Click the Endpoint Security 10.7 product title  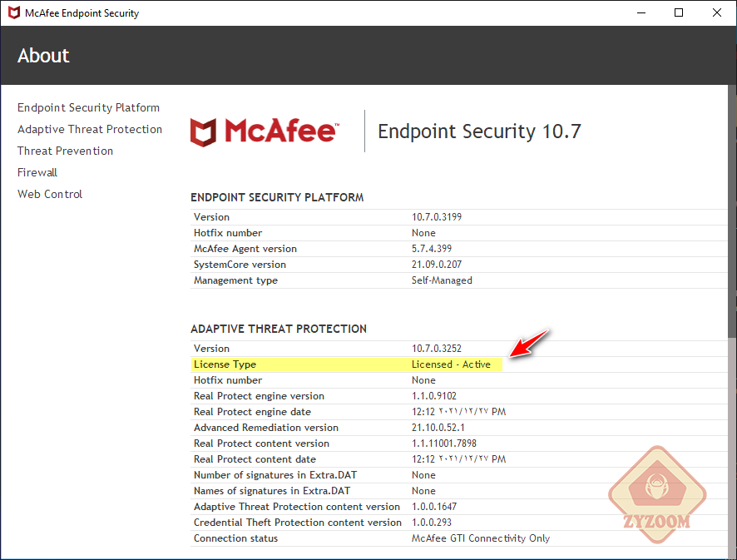point(479,131)
